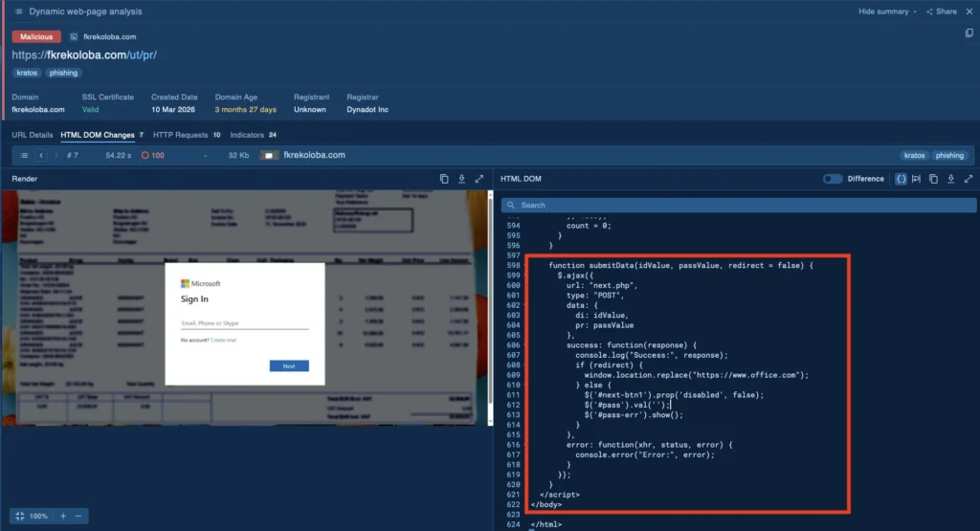Viewport: 980px width, 531px height.
Task: Expand the HTML DOM panel to fullscreen
Action: coord(969,179)
